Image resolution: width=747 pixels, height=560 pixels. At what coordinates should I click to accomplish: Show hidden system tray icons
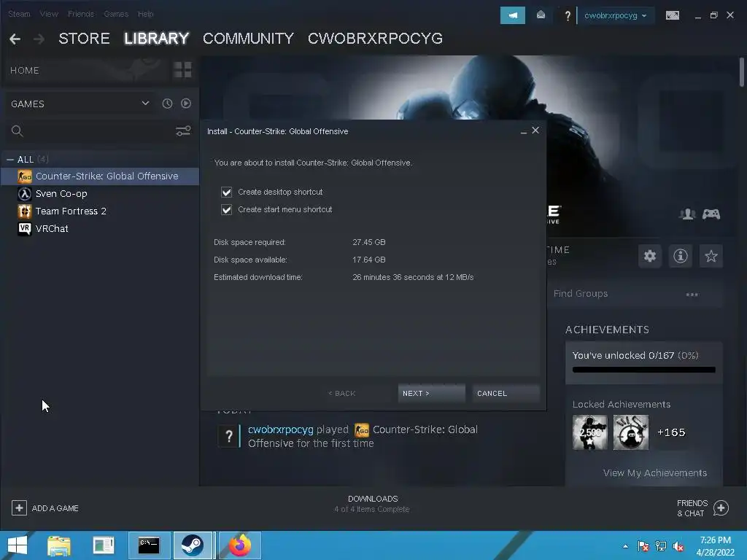(x=625, y=546)
